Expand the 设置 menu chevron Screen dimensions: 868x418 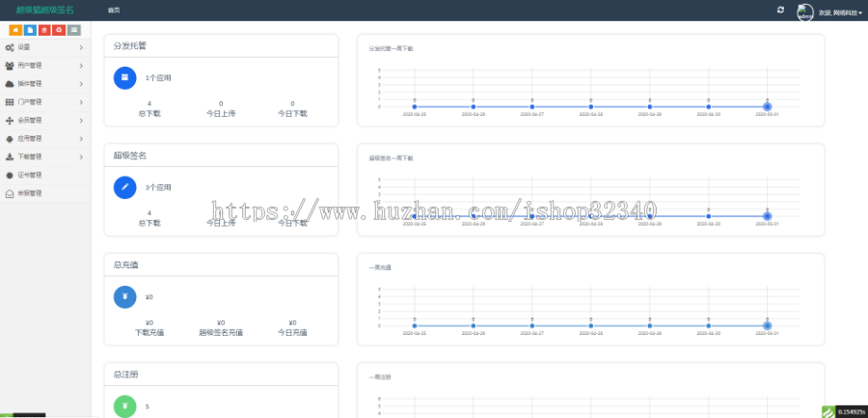tap(81, 47)
